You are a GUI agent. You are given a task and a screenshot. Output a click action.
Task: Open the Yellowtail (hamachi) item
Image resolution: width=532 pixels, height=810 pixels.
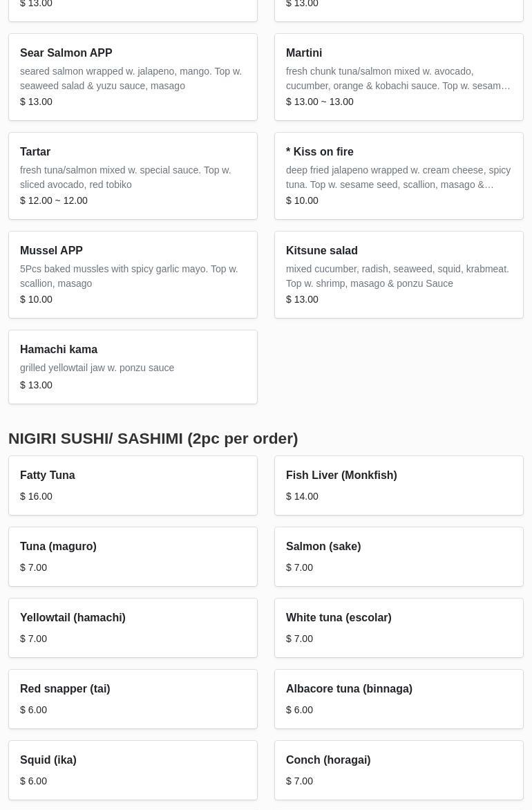pos(133,628)
